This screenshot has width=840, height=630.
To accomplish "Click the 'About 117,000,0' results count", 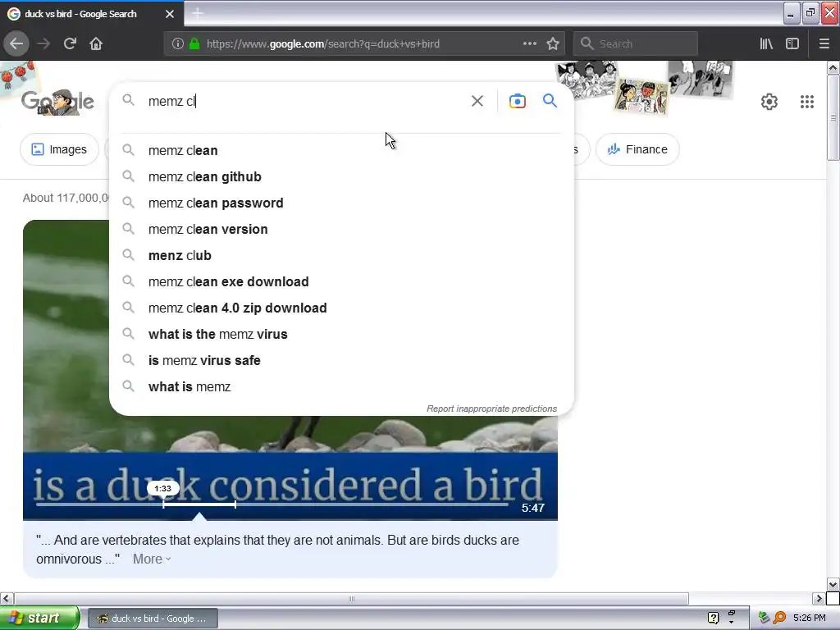I will pos(66,198).
